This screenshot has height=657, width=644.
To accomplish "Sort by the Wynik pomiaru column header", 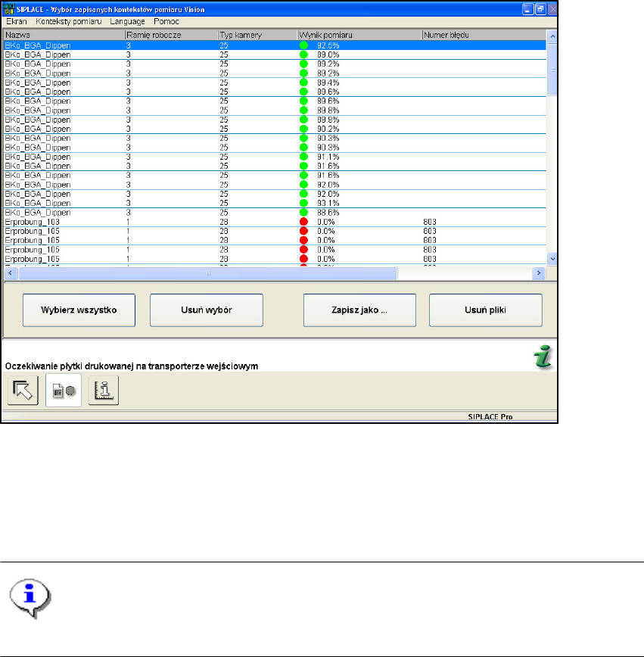I will [359, 35].
